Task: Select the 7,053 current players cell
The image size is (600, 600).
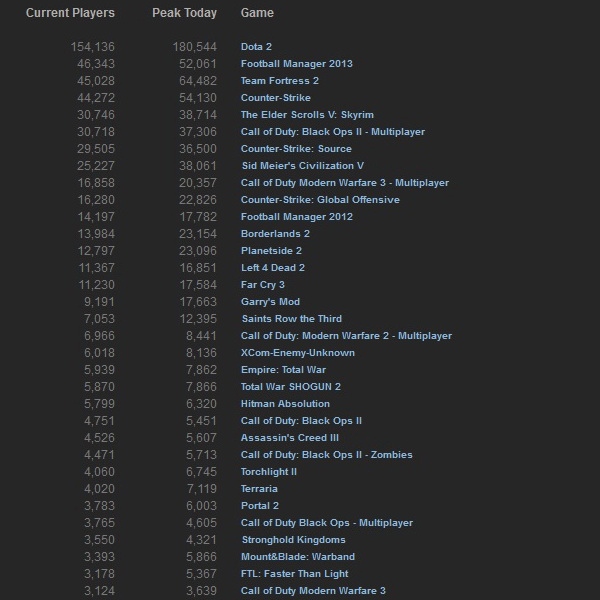Action: coord(99,318)
